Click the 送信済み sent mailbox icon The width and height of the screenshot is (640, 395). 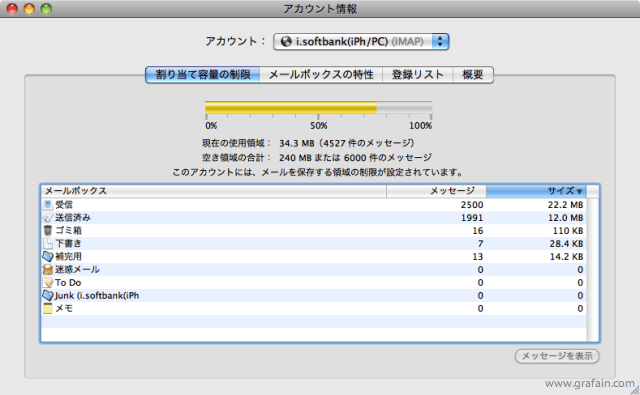48,218
